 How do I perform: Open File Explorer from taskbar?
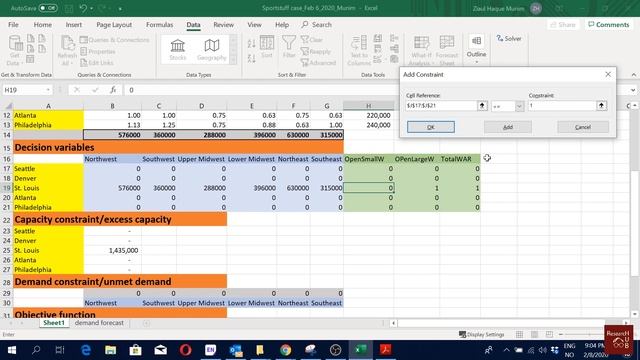(110, 350)
